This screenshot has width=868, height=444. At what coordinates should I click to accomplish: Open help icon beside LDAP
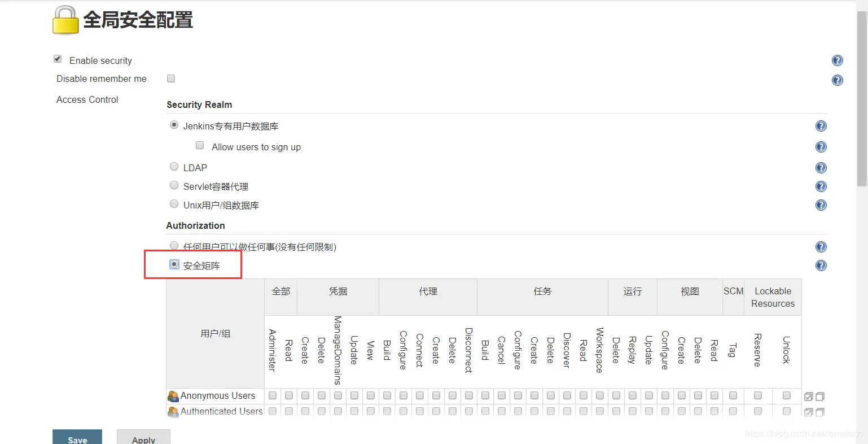(821, 168)
